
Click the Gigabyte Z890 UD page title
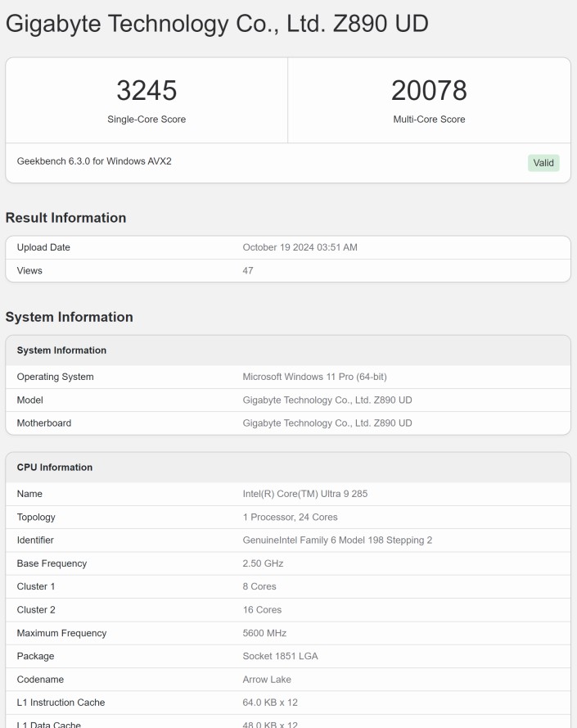pyautogui.click(x=217, y=24)
